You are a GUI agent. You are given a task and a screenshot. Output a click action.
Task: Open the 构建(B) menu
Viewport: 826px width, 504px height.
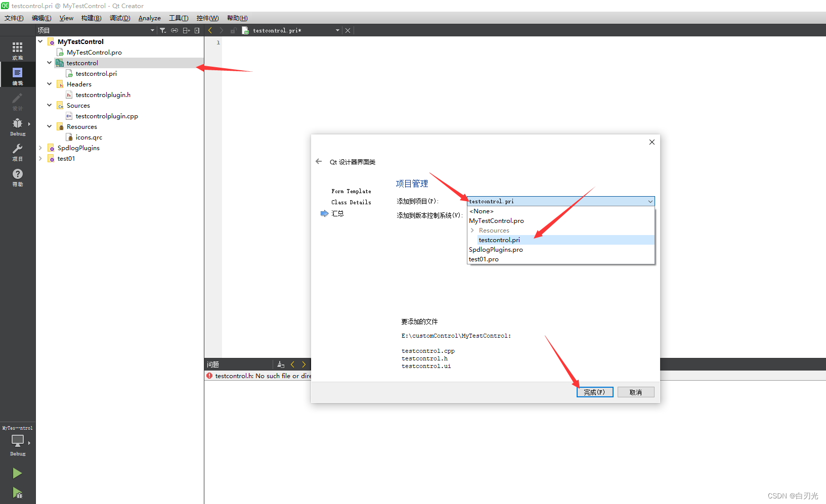coord(91,18)
